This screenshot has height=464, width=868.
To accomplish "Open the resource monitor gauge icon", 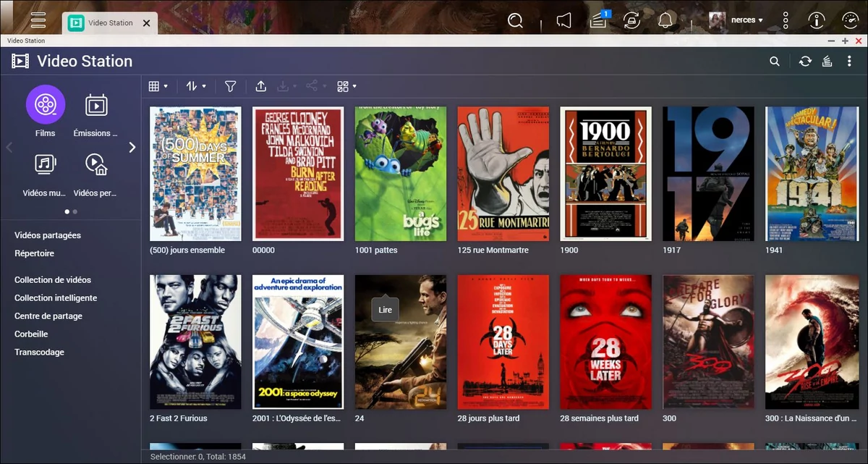I will tap(851, 20).
